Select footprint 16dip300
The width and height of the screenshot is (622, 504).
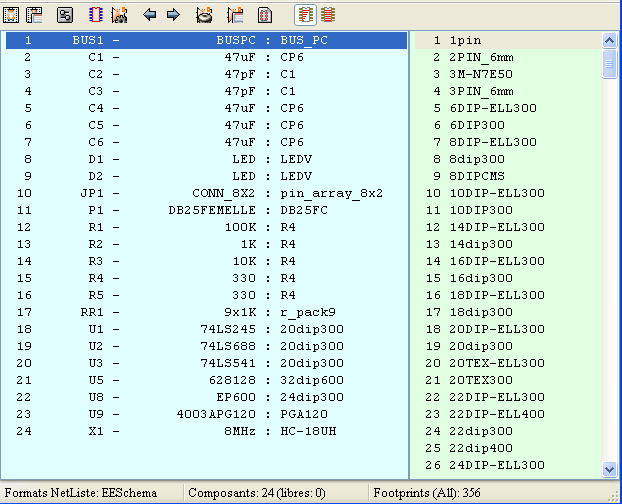508,278
